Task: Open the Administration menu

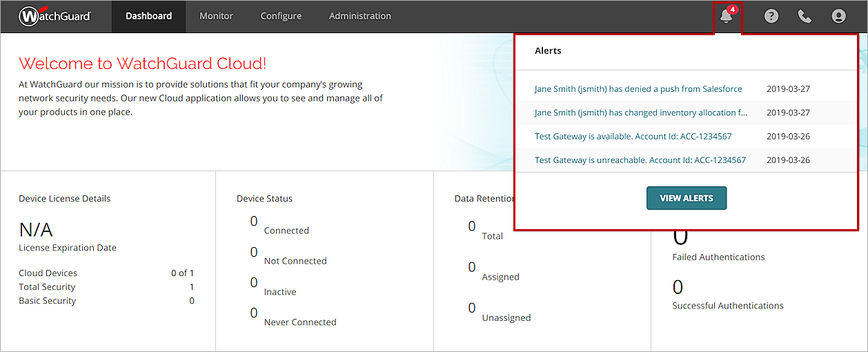Action: [359, 16]
